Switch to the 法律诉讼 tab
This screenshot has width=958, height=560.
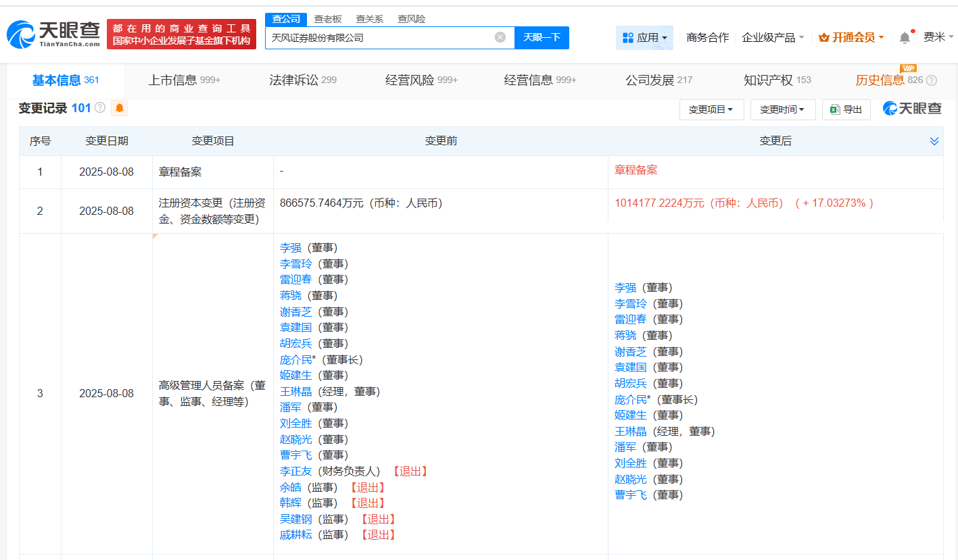coord(302,80)
